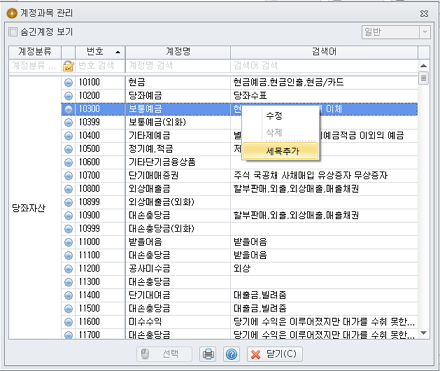Click the blue icon in row 10200
Viewport: 440px width, 371px height.
click(x=68, y=96)
